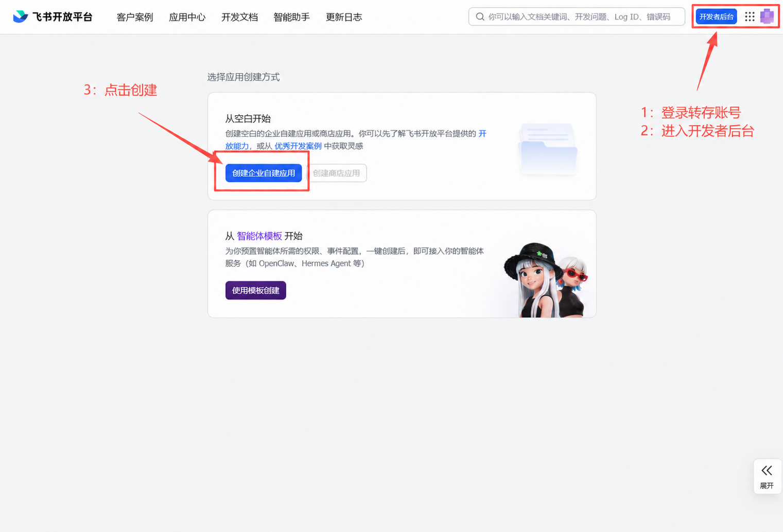Click the avatar characters illustration

[x=547, y=280]
